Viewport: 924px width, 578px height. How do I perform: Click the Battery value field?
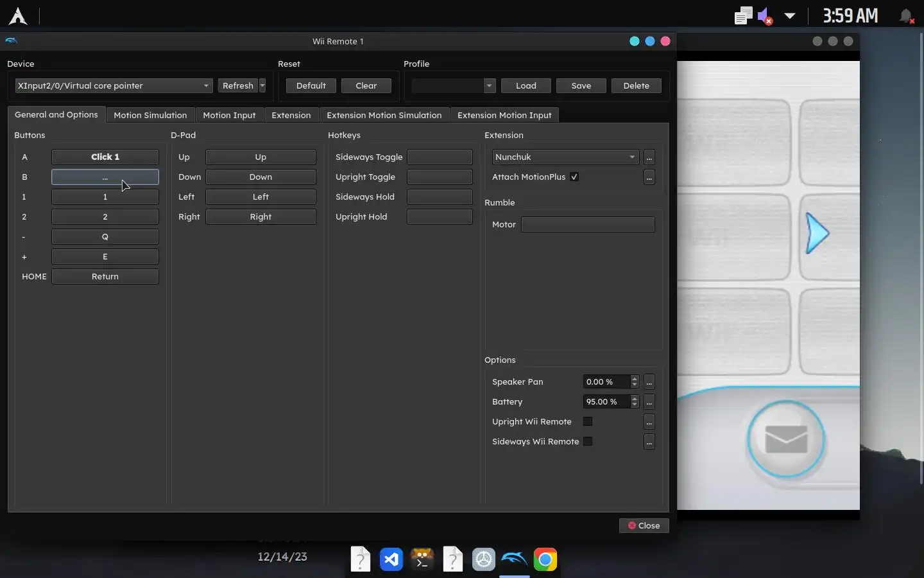(x=606, y=401)
